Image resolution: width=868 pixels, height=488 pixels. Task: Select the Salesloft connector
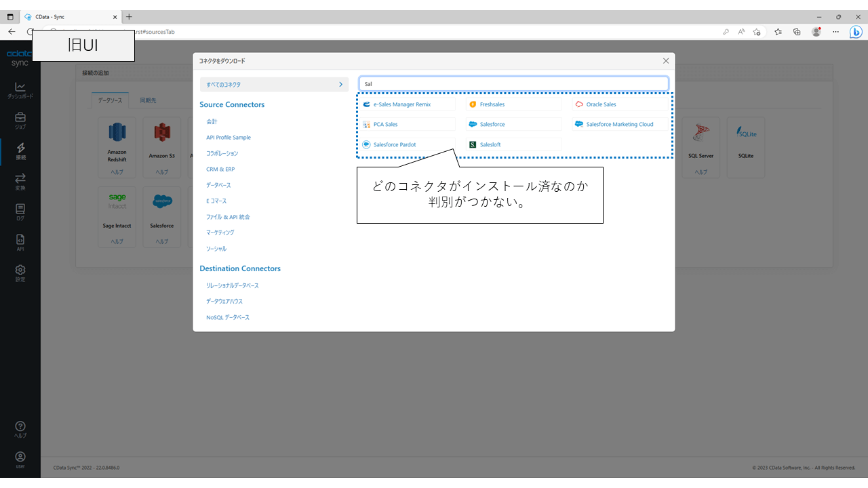[513, 144]
